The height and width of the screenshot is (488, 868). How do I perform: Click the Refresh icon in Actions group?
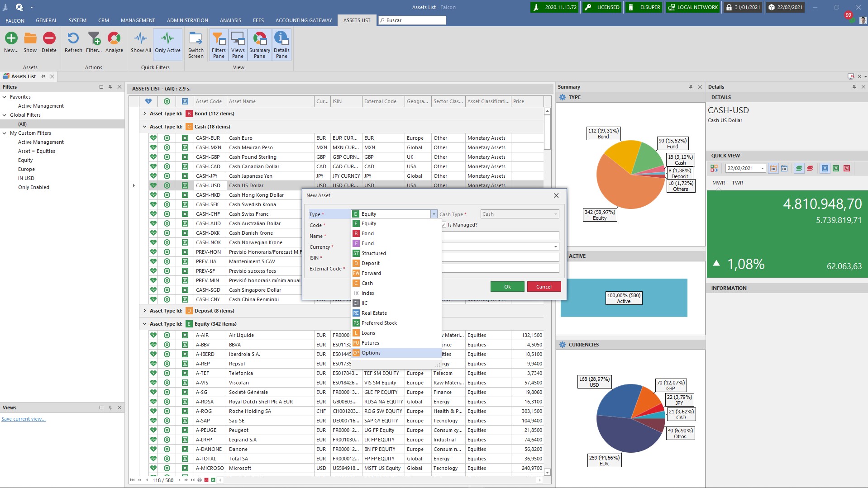tap(73, 38)
